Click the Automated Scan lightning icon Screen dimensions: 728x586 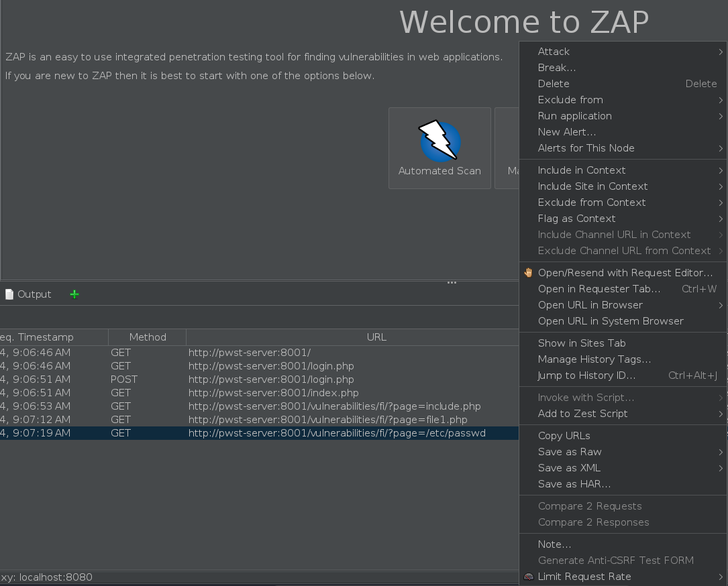click(x=439, y=141)
